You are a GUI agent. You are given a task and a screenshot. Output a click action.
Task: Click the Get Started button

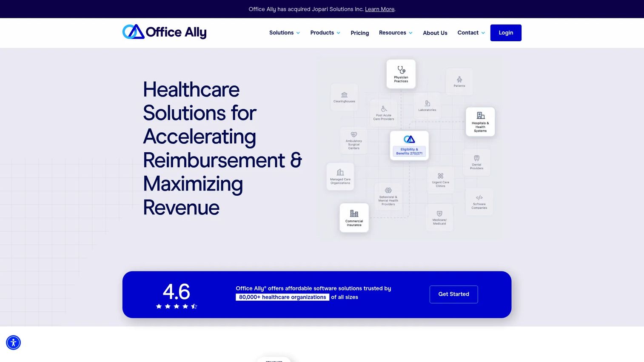[453, 294]
